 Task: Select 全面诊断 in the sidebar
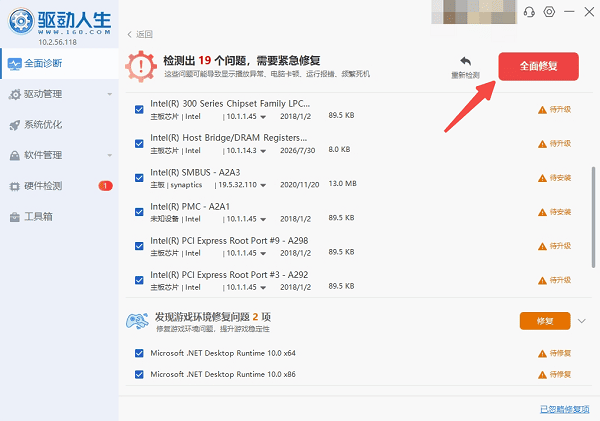click(x=59, y=64)
